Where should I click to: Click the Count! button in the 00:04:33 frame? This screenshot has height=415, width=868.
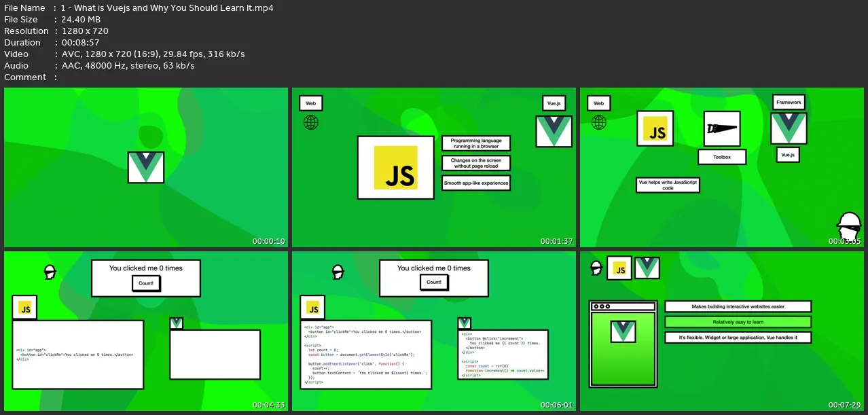(x=146, y=282)
